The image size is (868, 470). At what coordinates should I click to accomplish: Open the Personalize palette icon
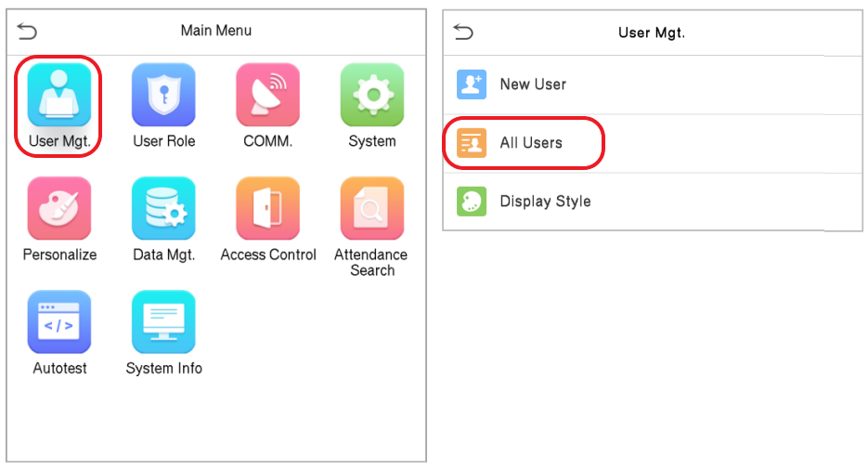tap(59, 208)
